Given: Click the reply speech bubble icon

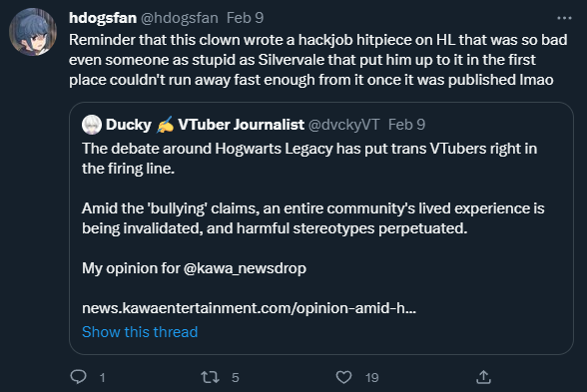Looking at the screenshot, I should (x=79, y=377).
